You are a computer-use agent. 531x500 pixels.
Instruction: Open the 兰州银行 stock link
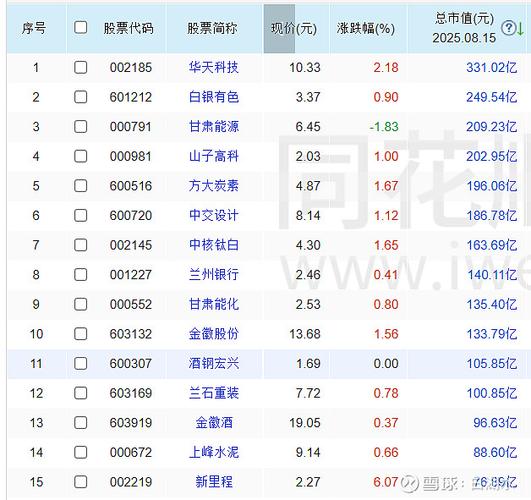point(214,274)
